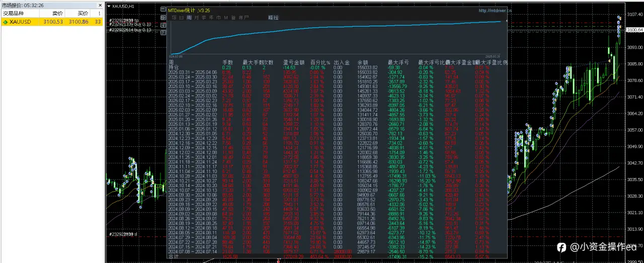644x263 pixels.
Task: Select the 2024.10.28 ~ 2024.11.03 week row
Action: point(193,176)
